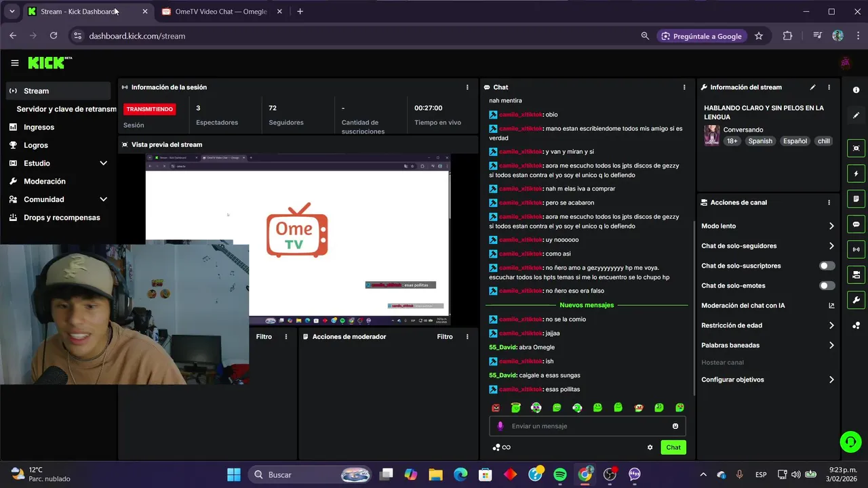868x488 pixels.
Task: Click the browser address bar
Action: (x=359, y=36)
